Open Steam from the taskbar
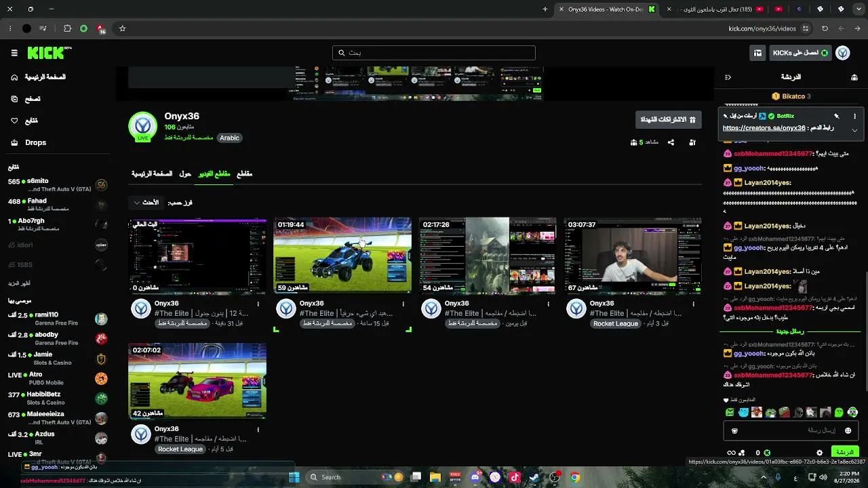Screen dimensions: 868x488 [534, 477]
